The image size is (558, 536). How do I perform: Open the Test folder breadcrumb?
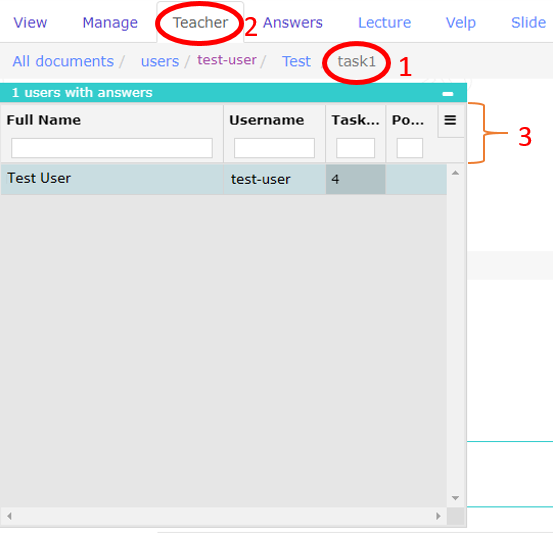[x=296, y=61]
